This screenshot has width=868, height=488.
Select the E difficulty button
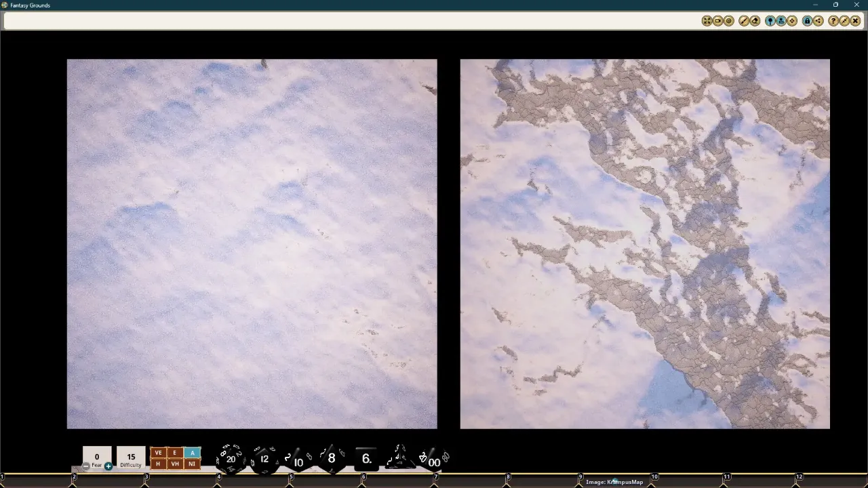pyautogui.click(x=175, y=453)
